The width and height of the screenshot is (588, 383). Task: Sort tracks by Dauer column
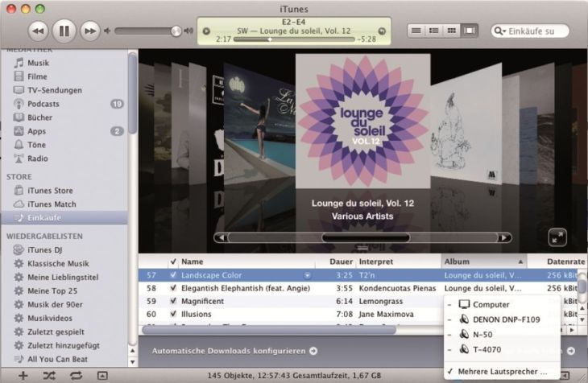coord(335,262)
